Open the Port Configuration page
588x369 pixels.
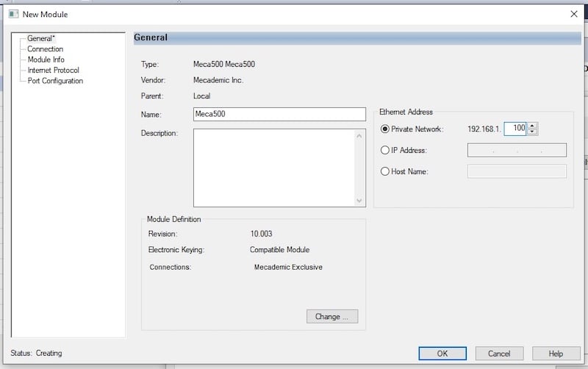(55, 81)
